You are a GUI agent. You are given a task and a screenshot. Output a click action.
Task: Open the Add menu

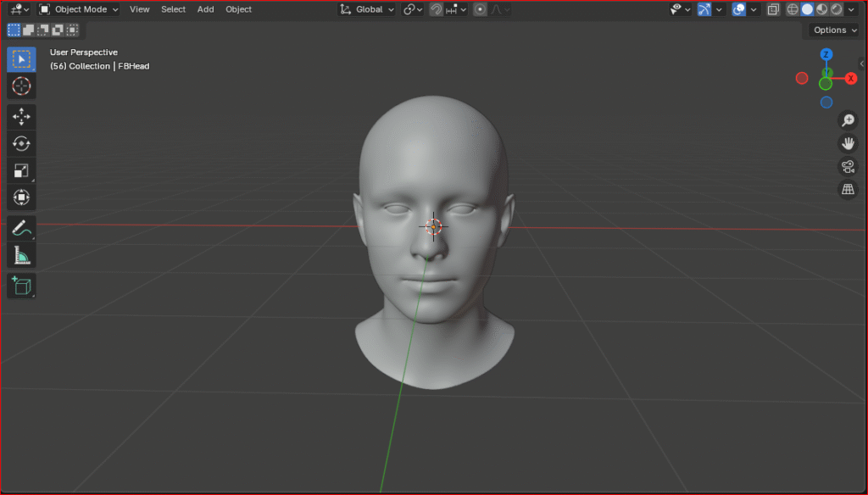[205, 9]
